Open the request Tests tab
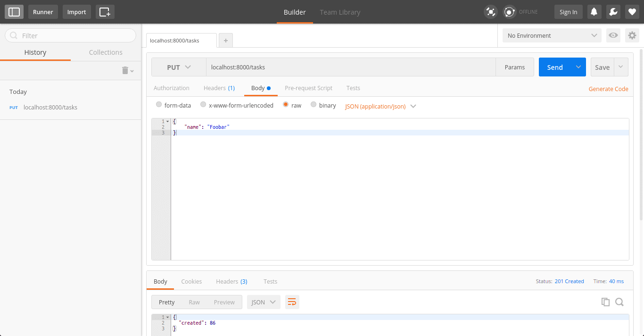 353,88
